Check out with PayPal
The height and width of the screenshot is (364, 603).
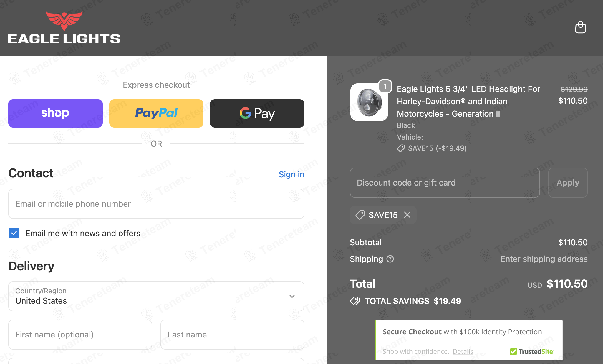(x=156, y=113)
